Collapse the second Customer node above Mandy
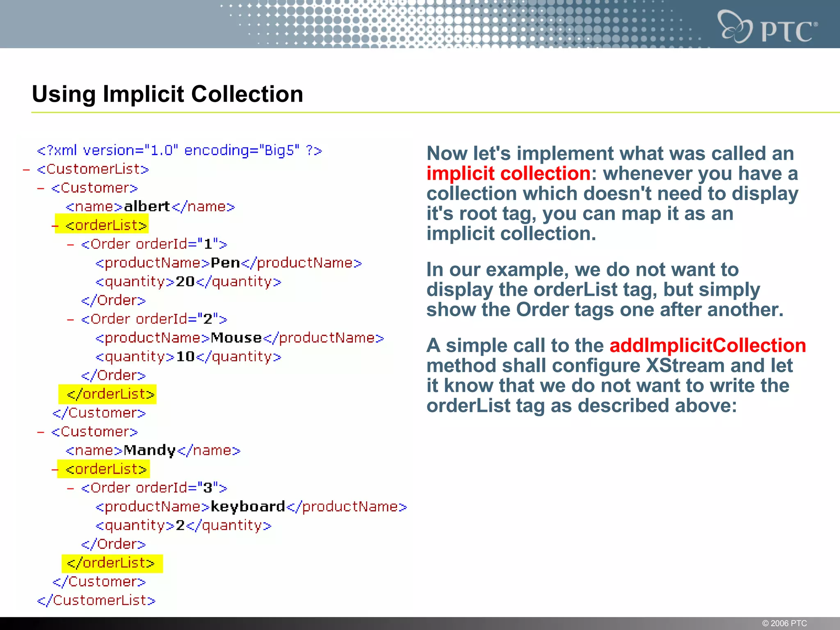This screenshot has height=630, width=840. tap(41, 432)
